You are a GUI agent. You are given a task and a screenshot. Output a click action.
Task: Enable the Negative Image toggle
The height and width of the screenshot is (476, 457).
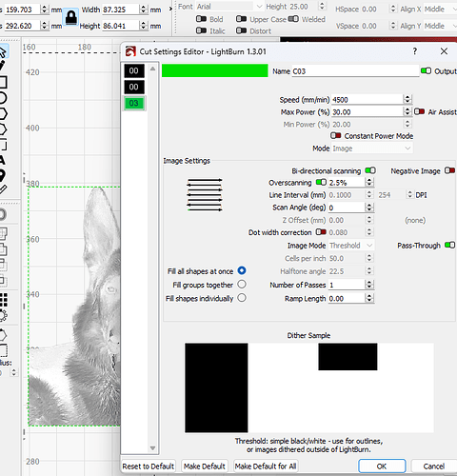[449, 170]
